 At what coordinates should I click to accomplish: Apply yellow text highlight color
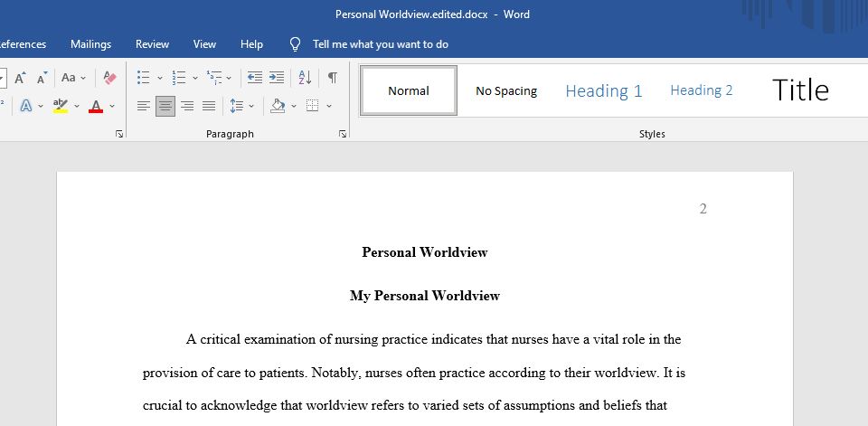pos(61,105)
